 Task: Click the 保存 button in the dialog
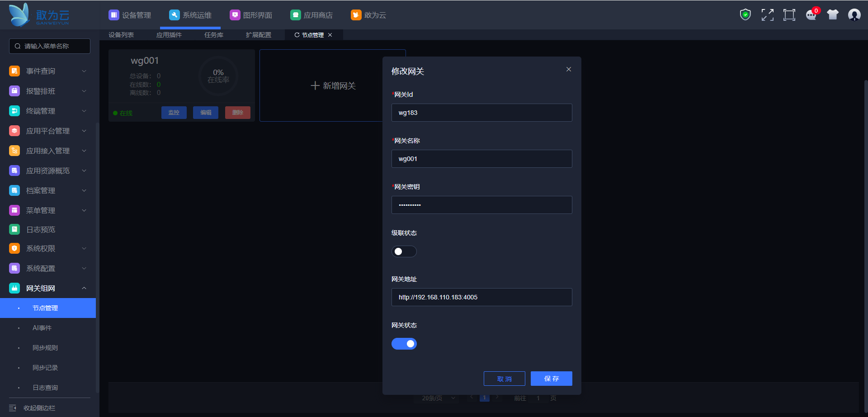click(x=552, y=379)
